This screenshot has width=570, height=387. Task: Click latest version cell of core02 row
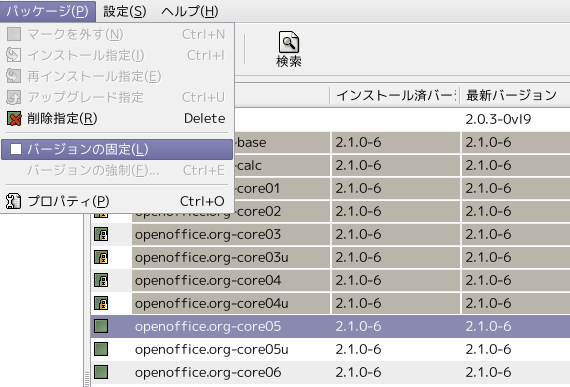pyautogui.click(x=515, y=211)
